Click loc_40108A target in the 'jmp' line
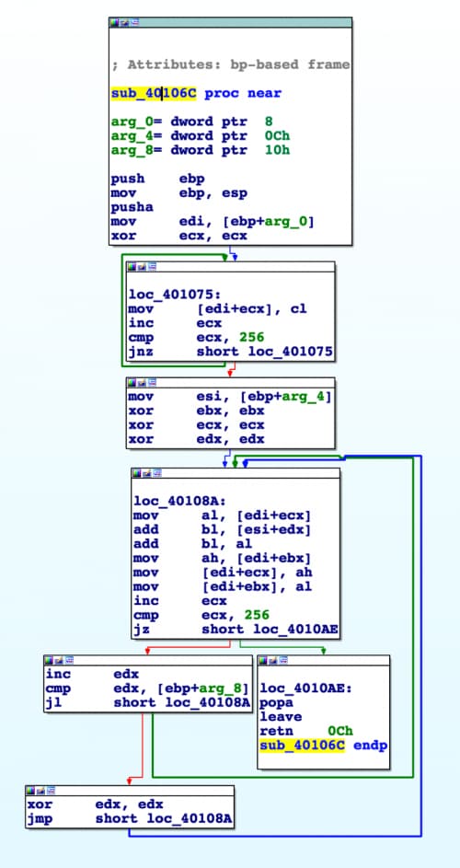Screen dimensions: 460x868 (x=190, y=818)
